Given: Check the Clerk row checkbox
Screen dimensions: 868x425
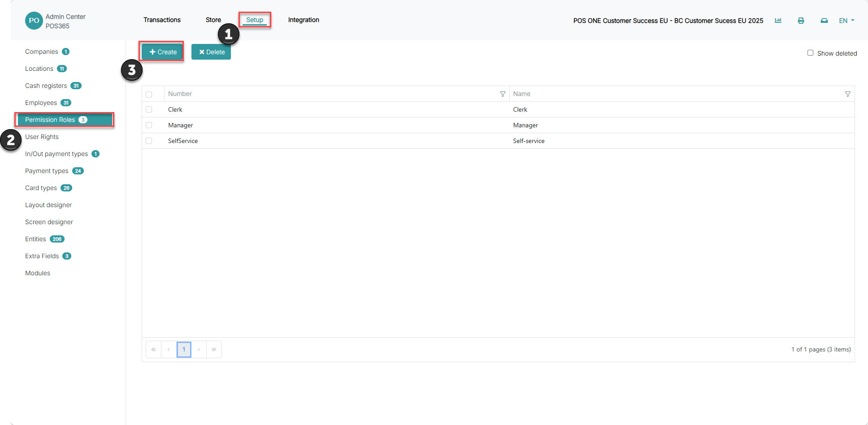Looking at the screenshot, I should pyautogui.click(x=149, y=109).
